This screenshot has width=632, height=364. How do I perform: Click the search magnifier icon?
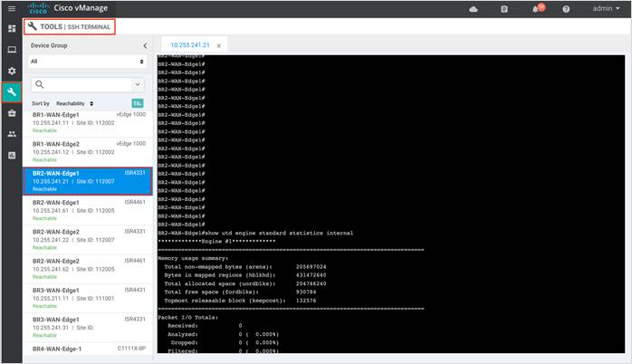(40, 84)
